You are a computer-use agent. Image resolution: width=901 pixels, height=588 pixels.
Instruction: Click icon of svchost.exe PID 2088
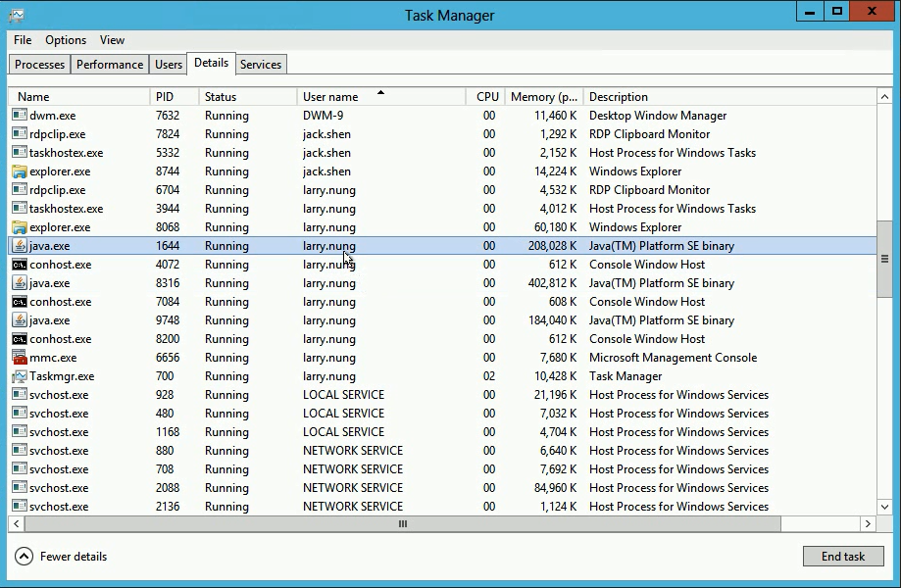click(20, 487)
